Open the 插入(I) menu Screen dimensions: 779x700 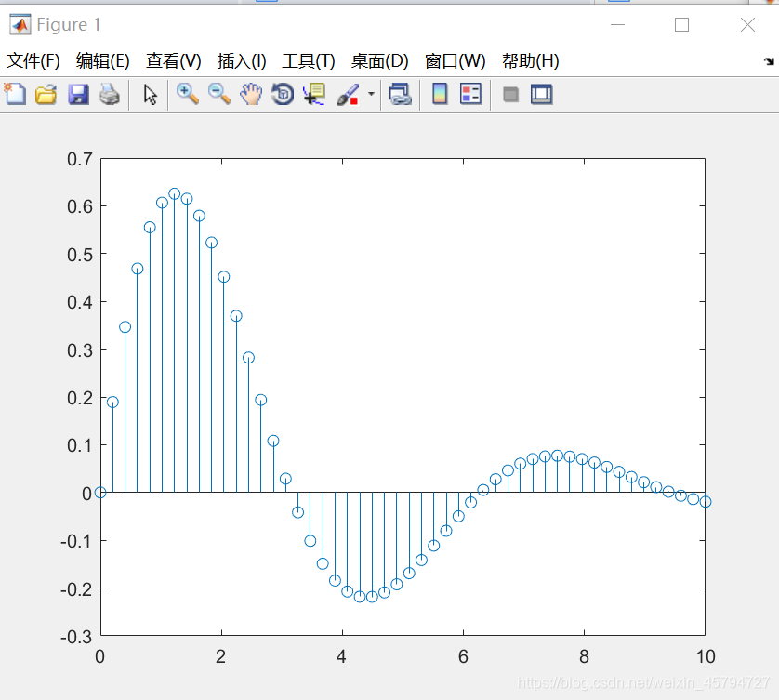pos(242,60)
